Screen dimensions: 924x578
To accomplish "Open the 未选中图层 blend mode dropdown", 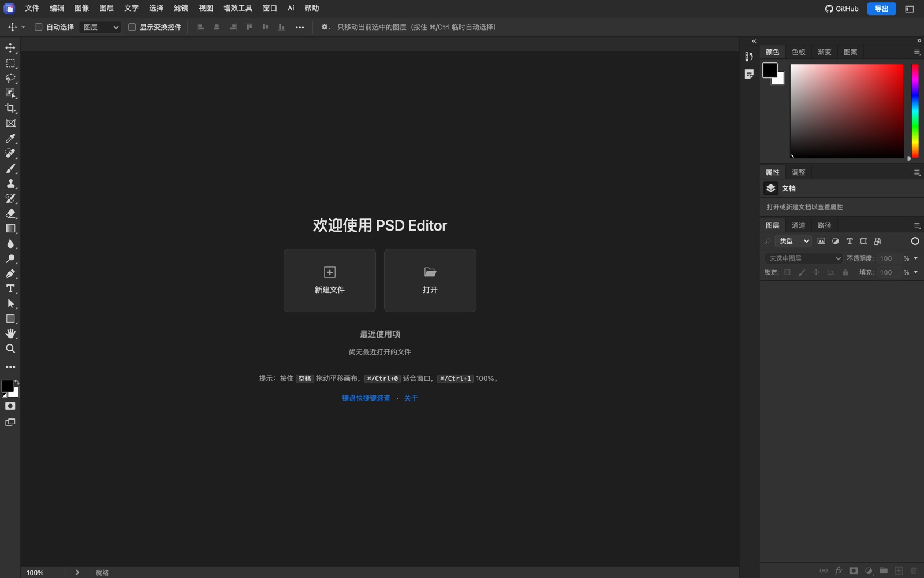I will [x=804, y=258].
